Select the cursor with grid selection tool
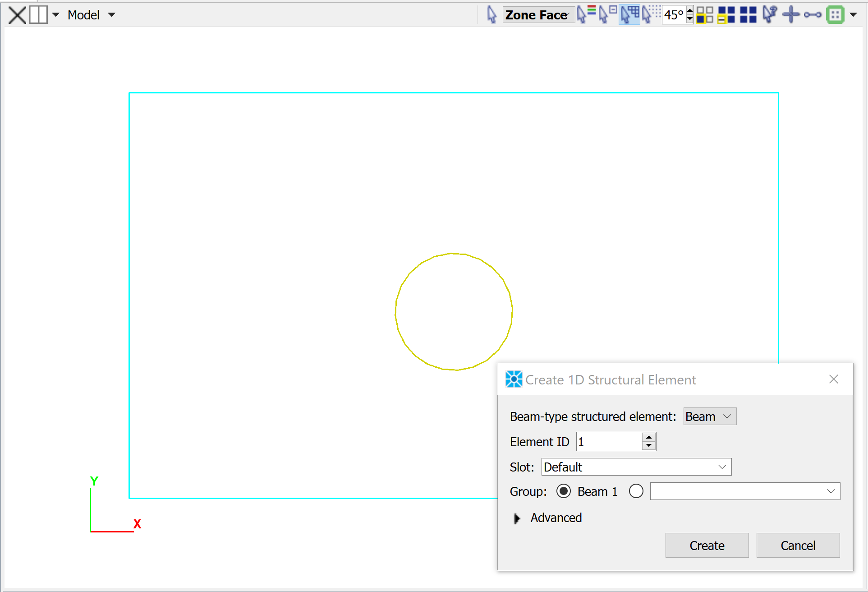Viewport: 868px width, 592px height. tap(629, 14)
